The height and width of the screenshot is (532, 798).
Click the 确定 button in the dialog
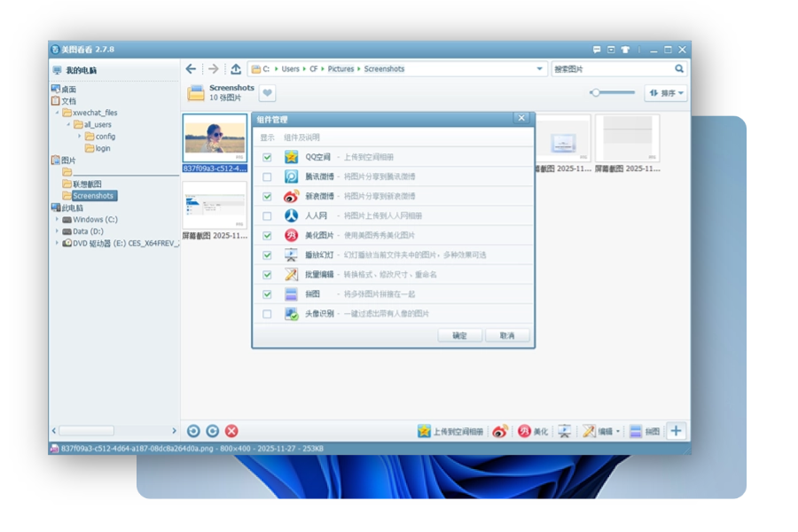pyautogui.click(x=459, y=335)
